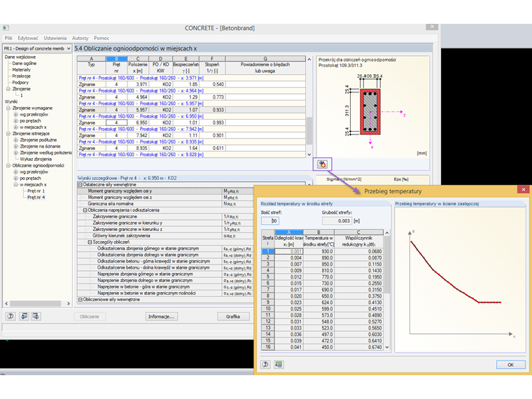Click the Ilość stref input field
The width and height of the screenshot is (532, 399).
(x=269, y=220)
